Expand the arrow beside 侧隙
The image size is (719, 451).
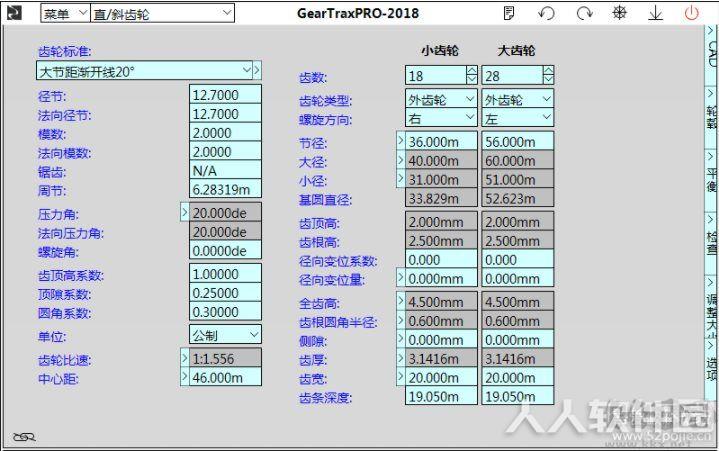point(400,338)
